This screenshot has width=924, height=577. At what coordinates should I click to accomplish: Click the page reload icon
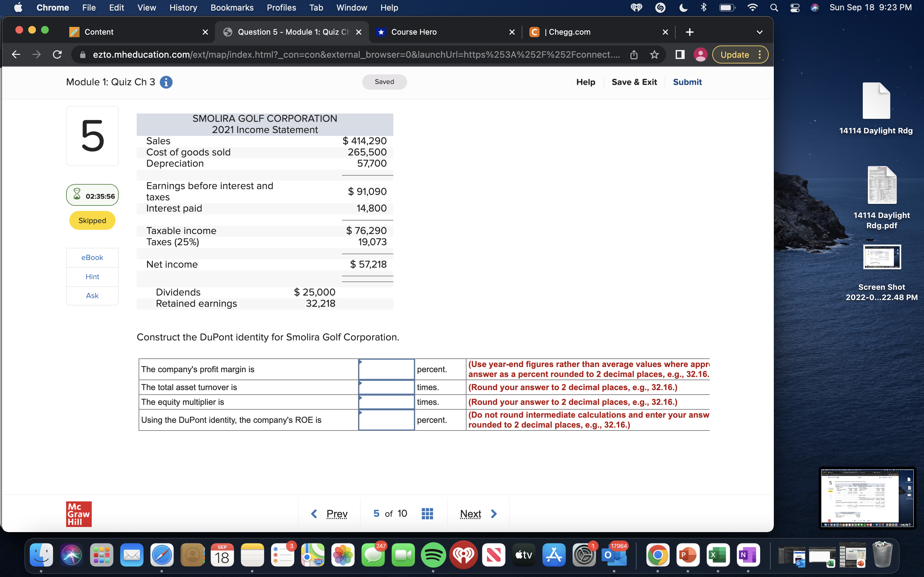point(57,54)
